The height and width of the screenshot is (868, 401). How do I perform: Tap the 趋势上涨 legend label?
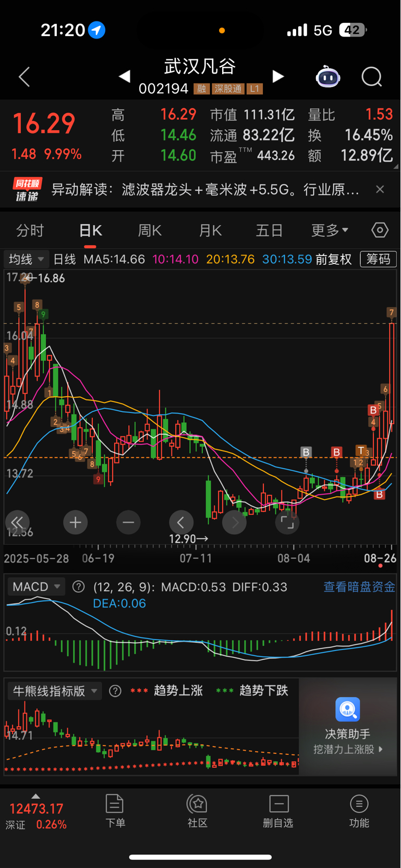pos(178,691)
